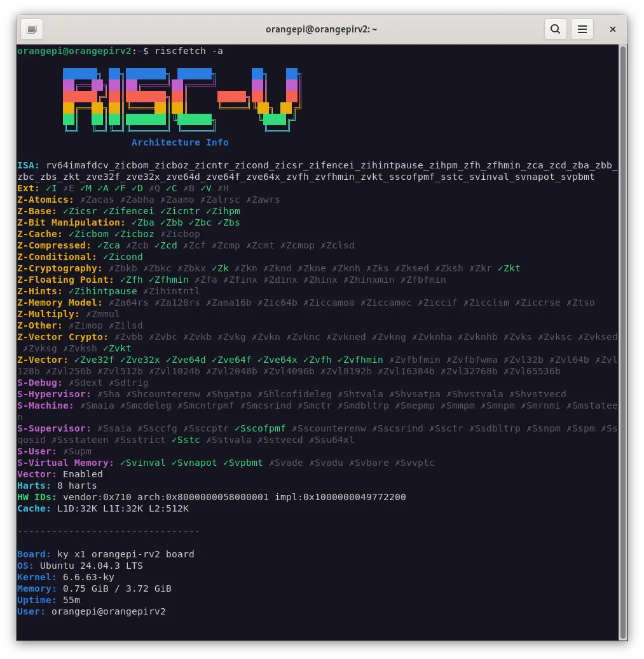Image resolution: width=644 pixels, height=659 pixels.
Task: Click the S-Hypervisor: label
Action: coord(54,394)
